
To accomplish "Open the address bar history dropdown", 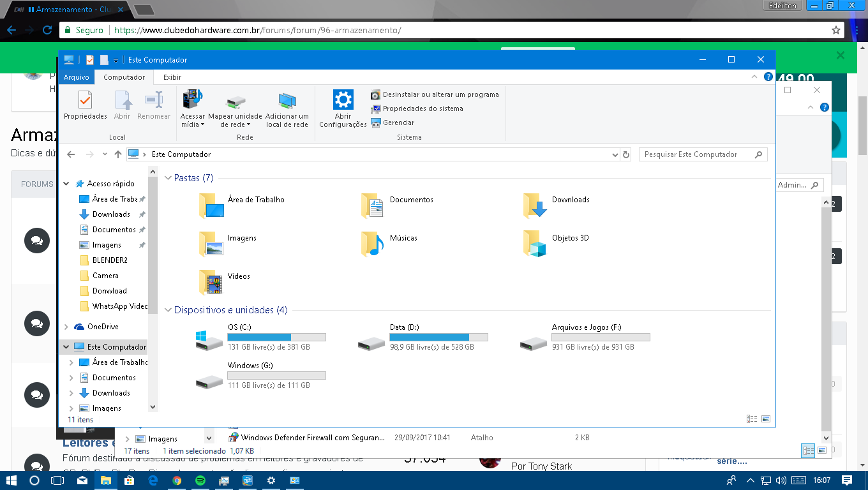I will (x=615, y=154).
